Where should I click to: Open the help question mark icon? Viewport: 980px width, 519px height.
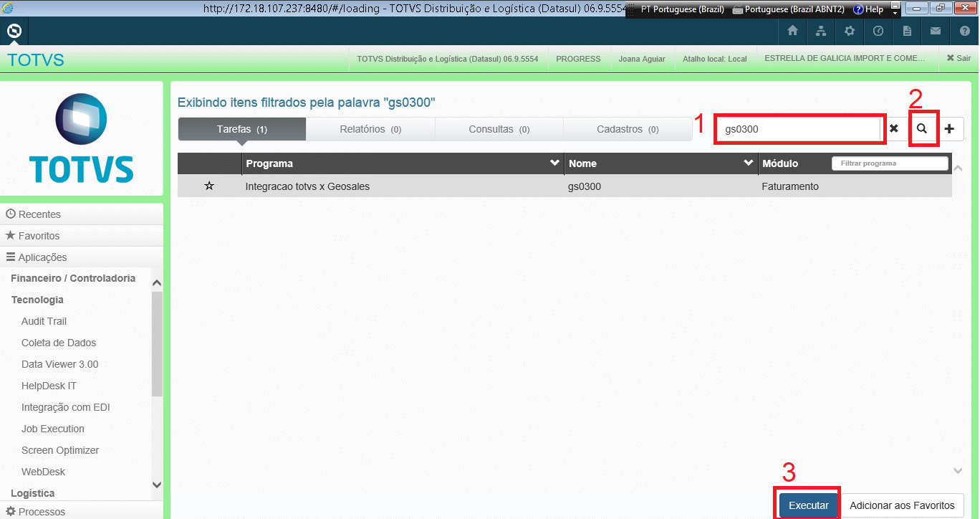[964, 31]
